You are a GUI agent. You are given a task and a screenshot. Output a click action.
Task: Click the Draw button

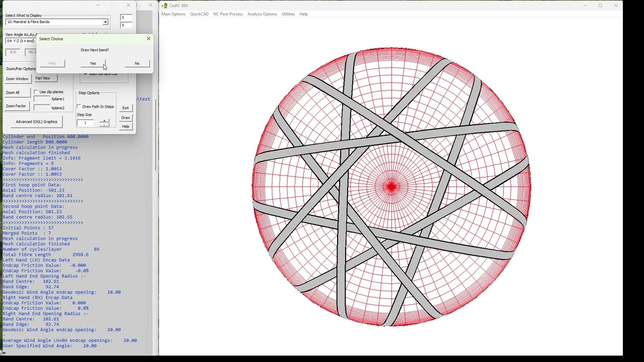(x=125, y=118)
